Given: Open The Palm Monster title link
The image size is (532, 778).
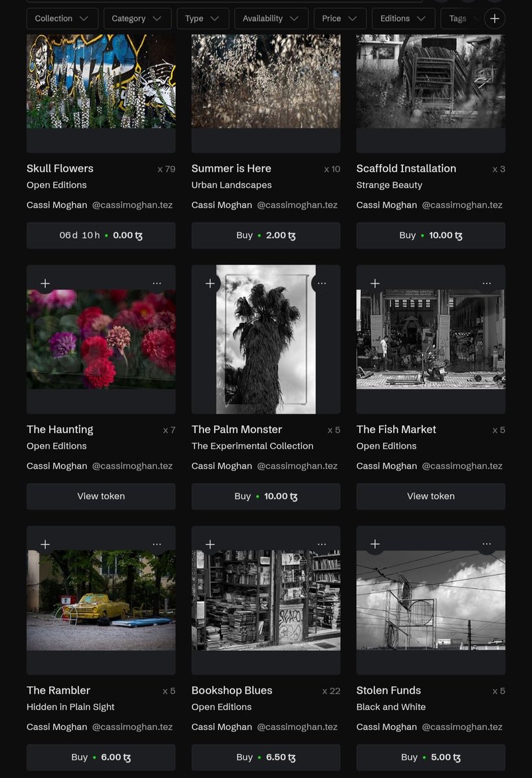Looking at the screenshot, I should pyautogui.click(x=237, y=429).
